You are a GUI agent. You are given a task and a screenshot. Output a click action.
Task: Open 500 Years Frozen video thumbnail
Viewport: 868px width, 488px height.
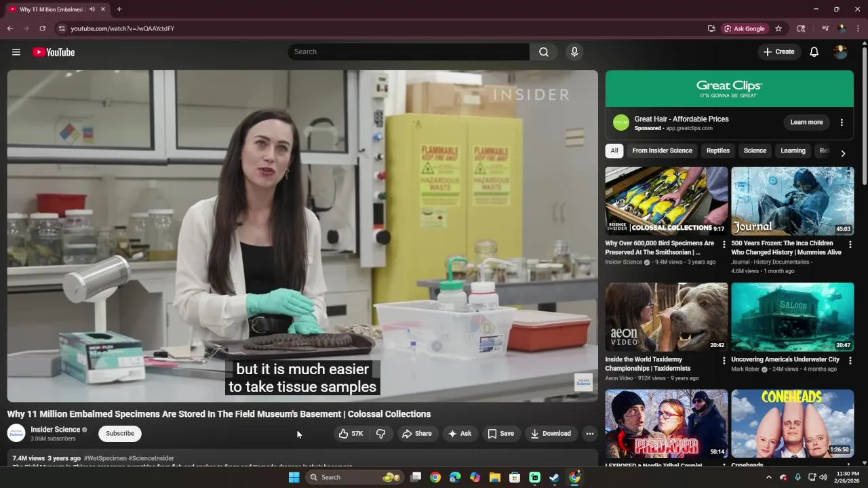793,201
